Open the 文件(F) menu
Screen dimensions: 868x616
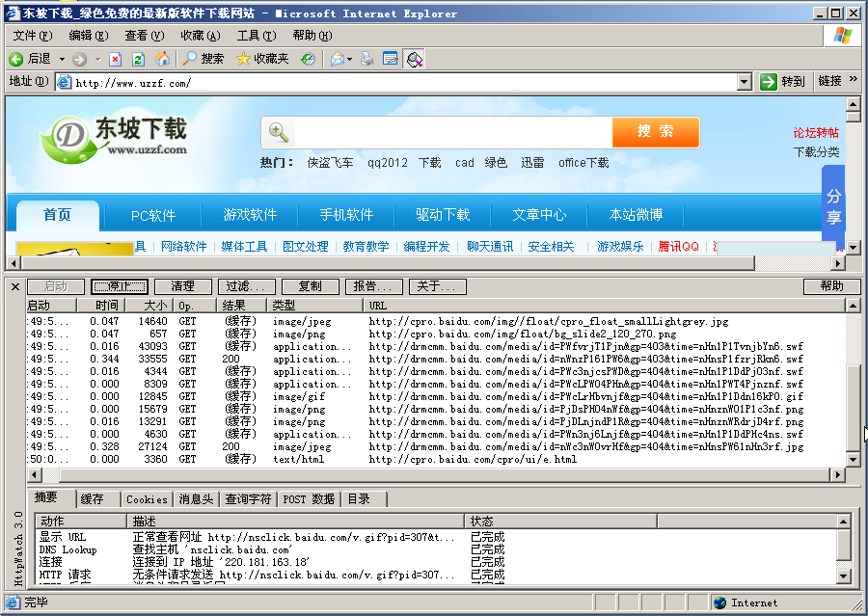point(33,36)
